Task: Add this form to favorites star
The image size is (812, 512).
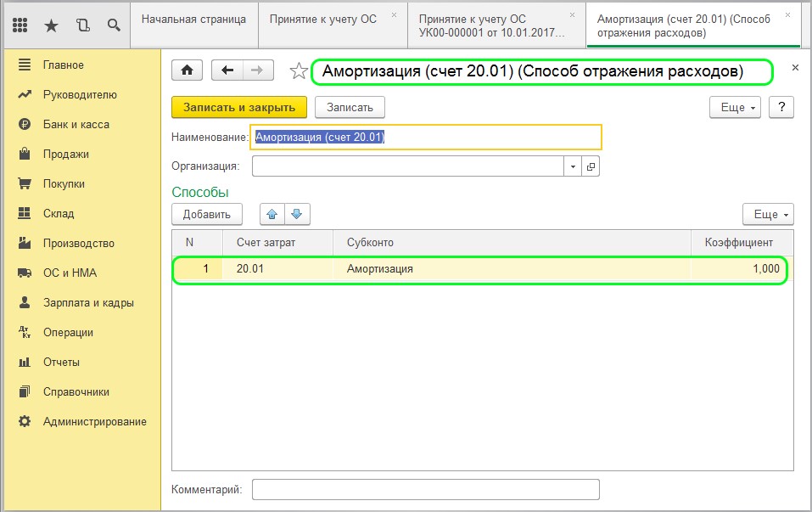Action: tap(299, 71)
